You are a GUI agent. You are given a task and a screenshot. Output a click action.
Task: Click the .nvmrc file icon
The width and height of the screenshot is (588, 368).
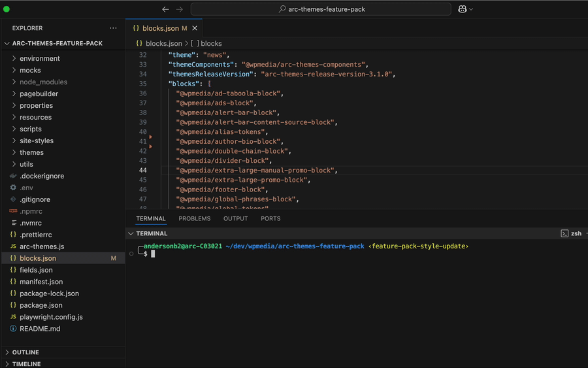click(x=14, y=223)
